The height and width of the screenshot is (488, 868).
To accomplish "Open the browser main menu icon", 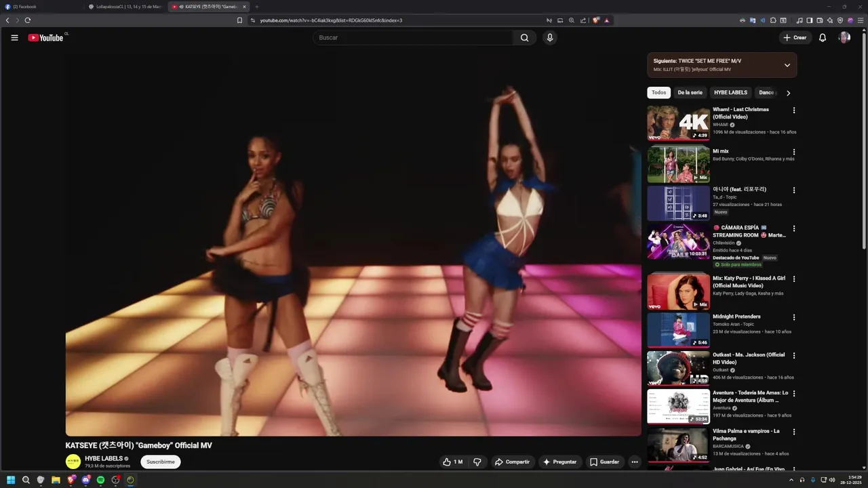I will (x=860, y=20).
